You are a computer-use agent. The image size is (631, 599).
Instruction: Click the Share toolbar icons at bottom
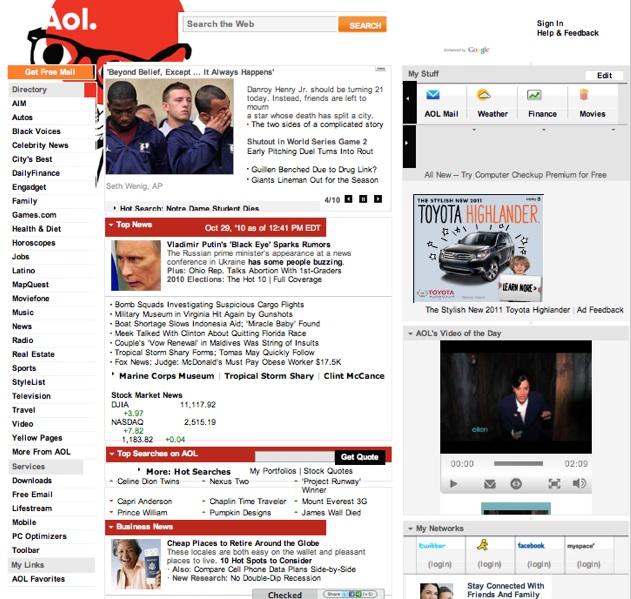pos(350,594)
